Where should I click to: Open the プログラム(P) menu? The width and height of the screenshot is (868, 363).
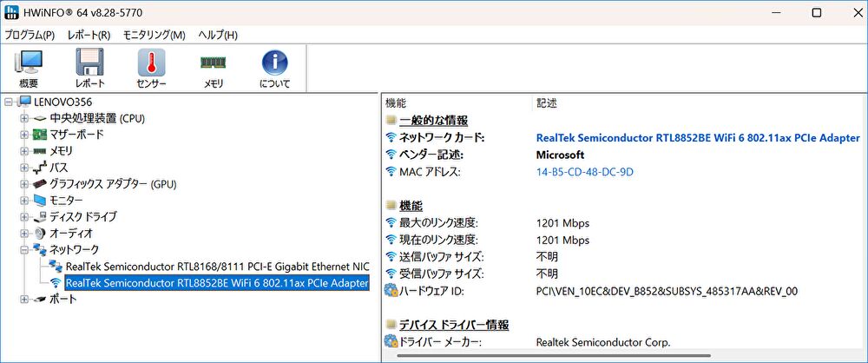click(x=30, y=35)
